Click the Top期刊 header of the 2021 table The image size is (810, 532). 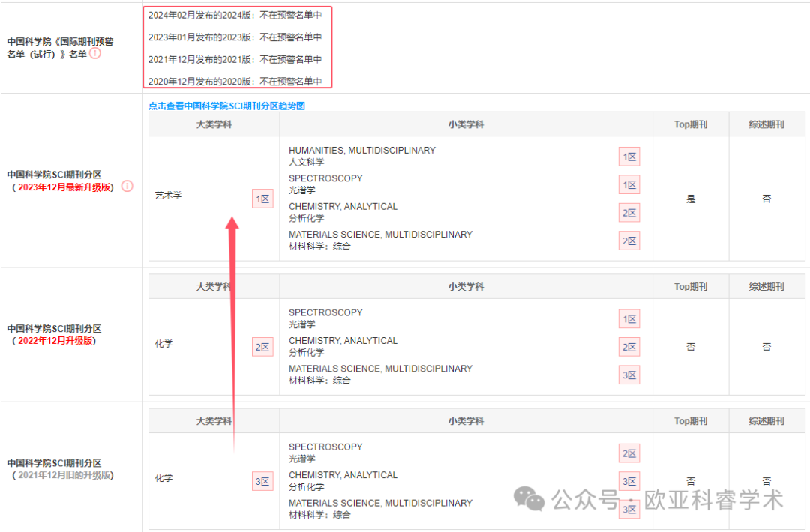(691, 421)
